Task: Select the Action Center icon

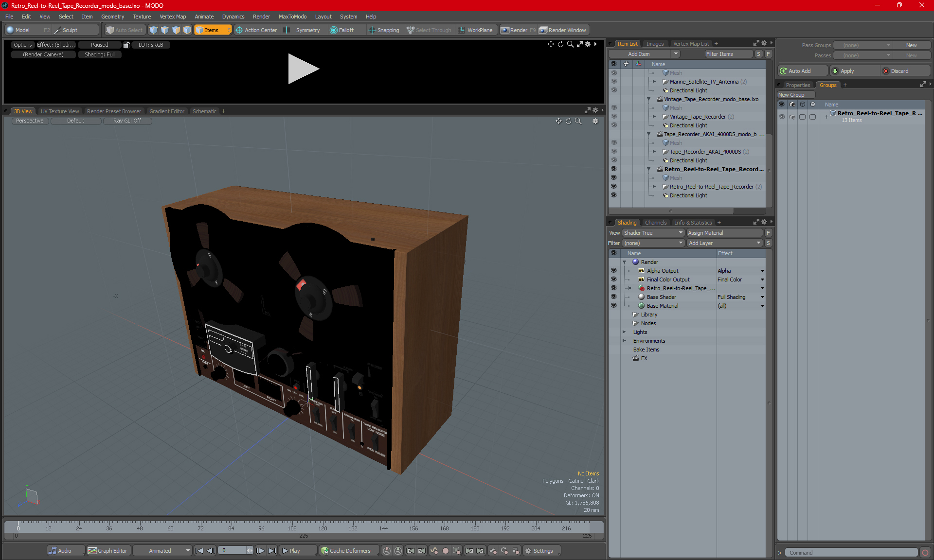Action: [x=239, y=30]
